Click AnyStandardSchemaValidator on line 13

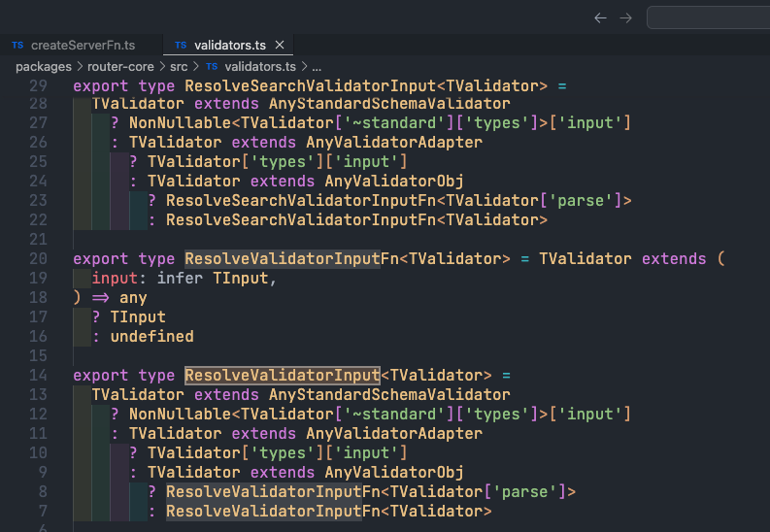(389, 394)
